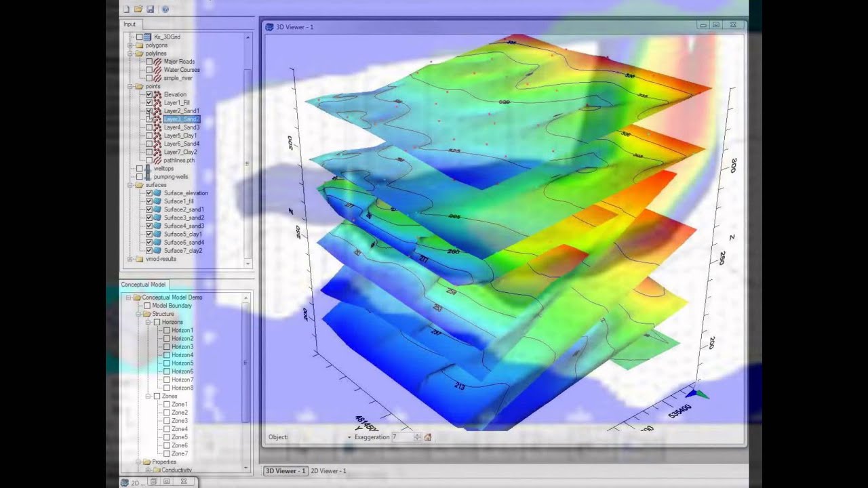The width and height of the screenshot is (868, 488).
Task: Click the minimized 2D viewer window icon
Action: (x=125, y=482)
